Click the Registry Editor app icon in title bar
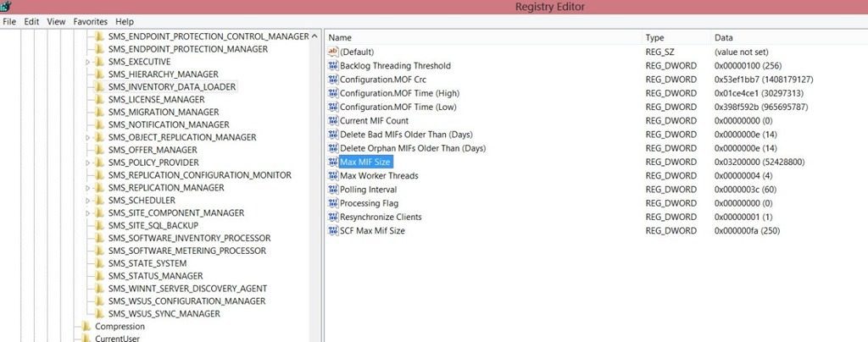Screen dimensions: 868x342 [7, 7]
